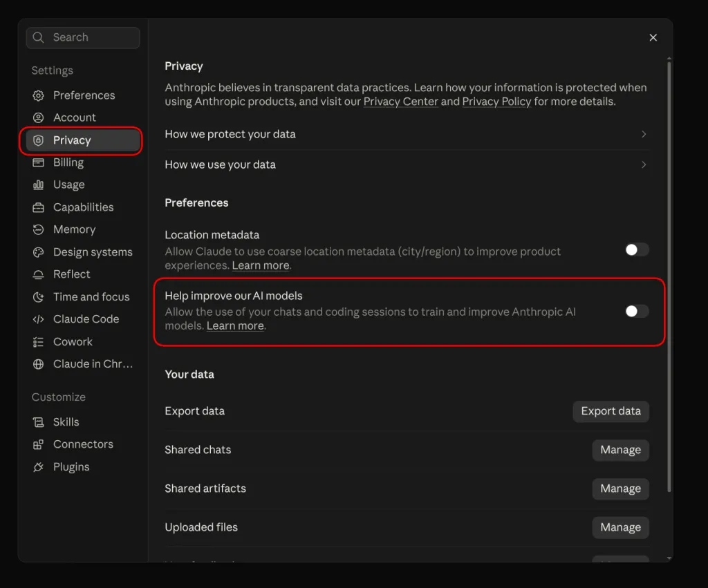
Task: Click the Privacy shield icon
Action: point(39,140)
